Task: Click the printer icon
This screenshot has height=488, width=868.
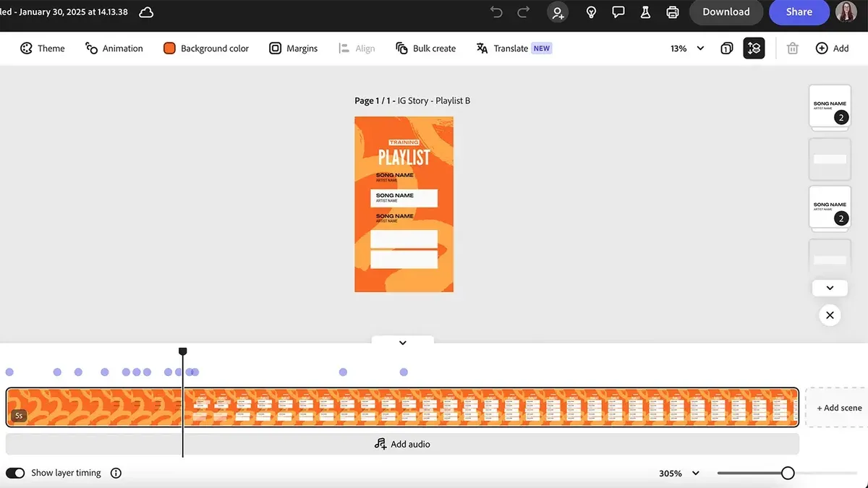Action: (673, 12)
